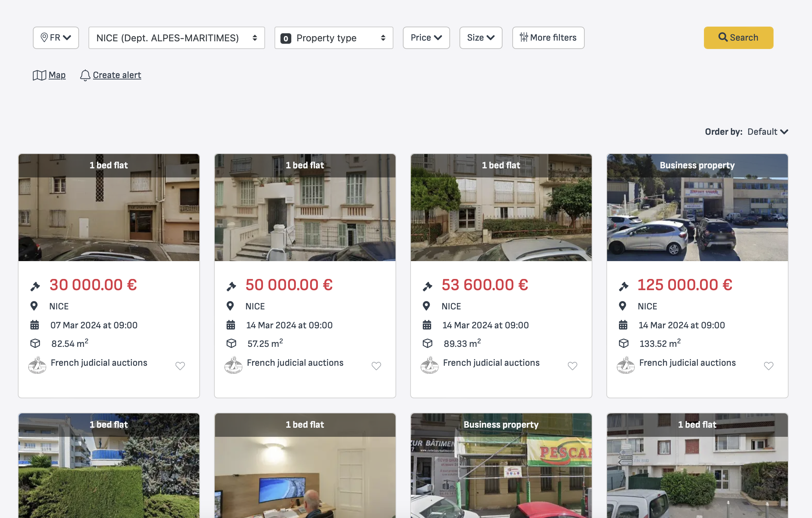
Task: Favorite the 30 000.00 € listing heart
Action: 180,366
